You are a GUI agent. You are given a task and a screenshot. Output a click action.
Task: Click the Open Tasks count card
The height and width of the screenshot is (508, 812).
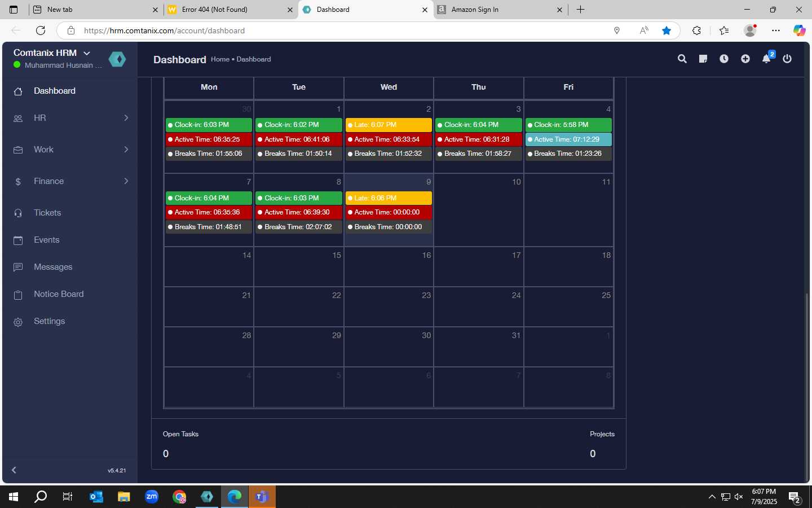[180, 444]
